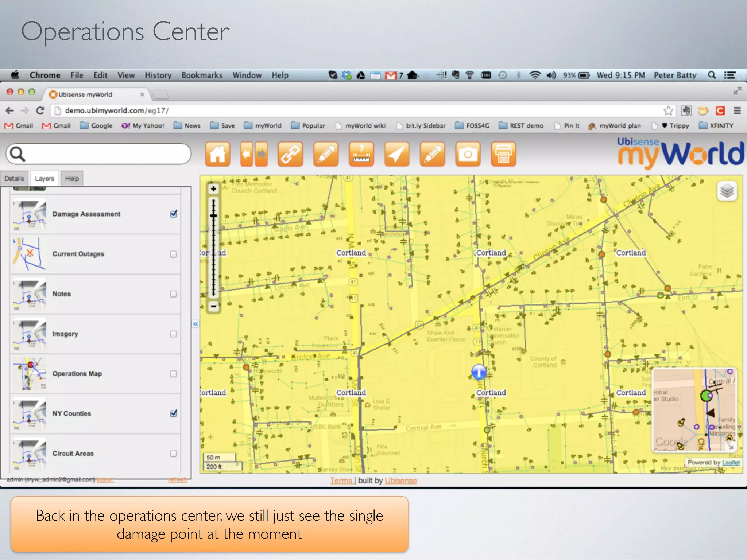Viewport: 747px width, 560px height.
Task: Open the map layers switcher icon
Action: pos(727,191)
